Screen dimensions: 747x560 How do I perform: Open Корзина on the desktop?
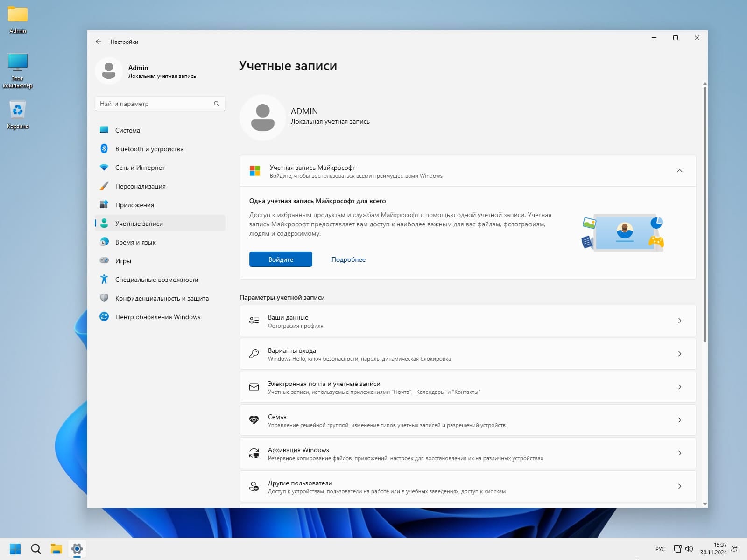click(x=18, y=115)
